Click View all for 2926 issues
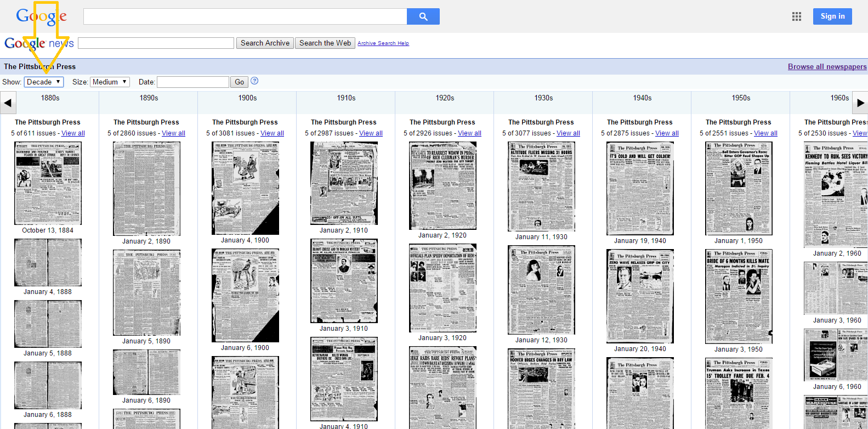 pyautogui.click(x=469, y=133)
